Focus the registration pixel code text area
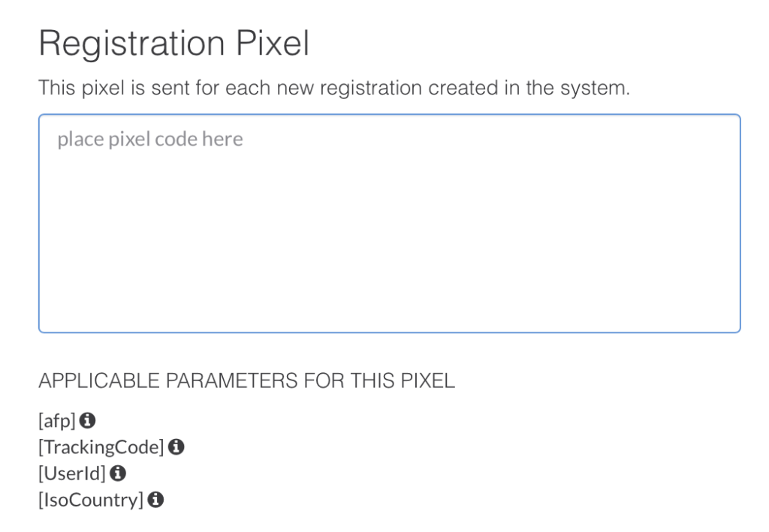Viewport: 769px width, 532px height. coord(390,224)
